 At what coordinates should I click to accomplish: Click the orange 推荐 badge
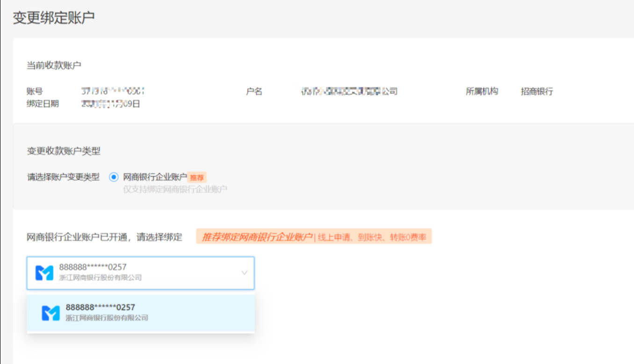197,178
